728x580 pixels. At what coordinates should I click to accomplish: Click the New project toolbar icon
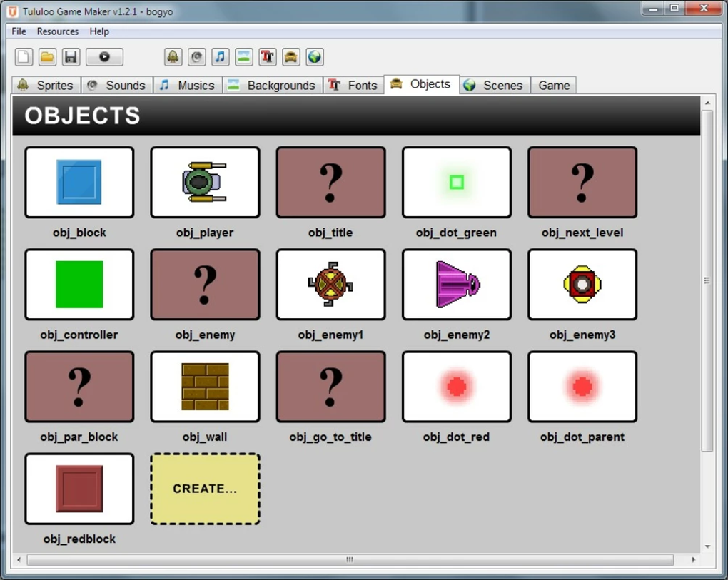(x=24, y=57)
